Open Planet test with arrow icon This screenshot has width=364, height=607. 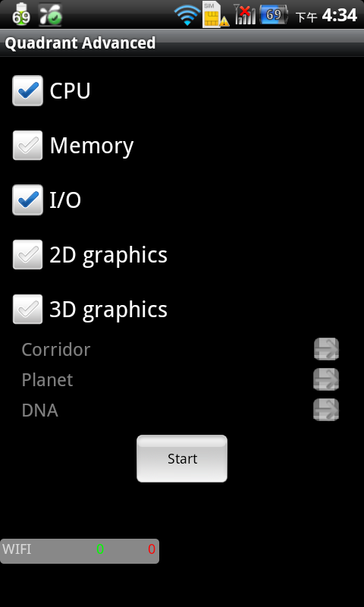click(326, 379)
